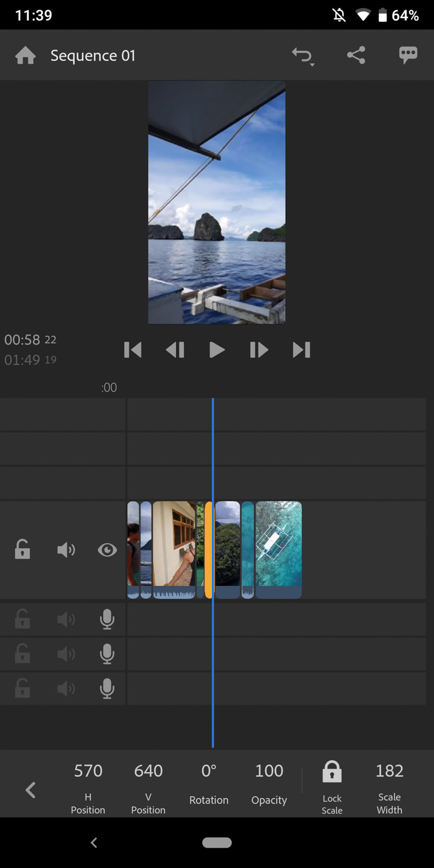The width and height of the screenshot is (434, 868).
Task: Toggle lock on the video track
Action: pos(22,550)
